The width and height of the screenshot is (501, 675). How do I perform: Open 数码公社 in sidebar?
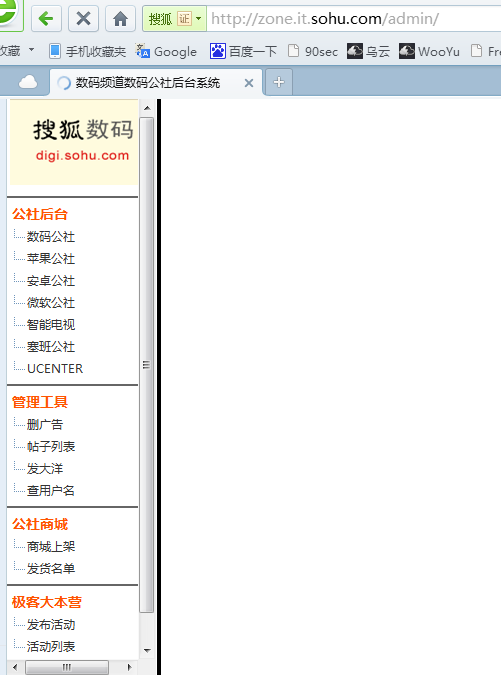coord(51,237)
